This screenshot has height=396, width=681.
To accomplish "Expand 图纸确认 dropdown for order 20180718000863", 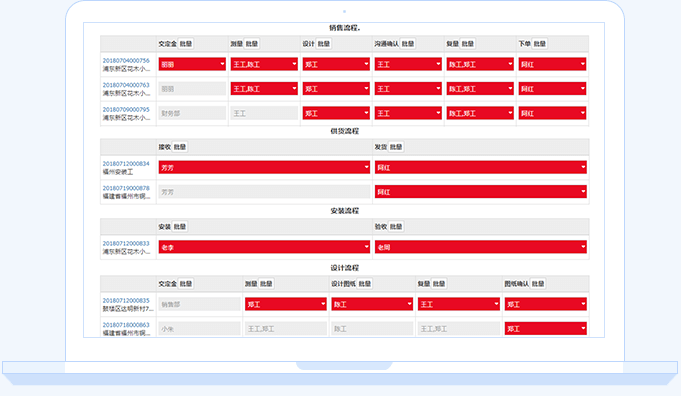I will point(545,329).
